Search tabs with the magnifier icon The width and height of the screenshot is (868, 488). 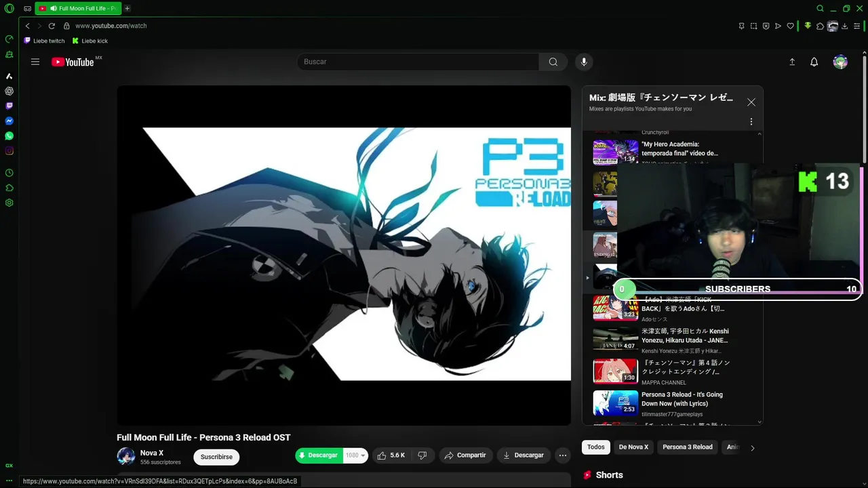(x=820, y=8)
